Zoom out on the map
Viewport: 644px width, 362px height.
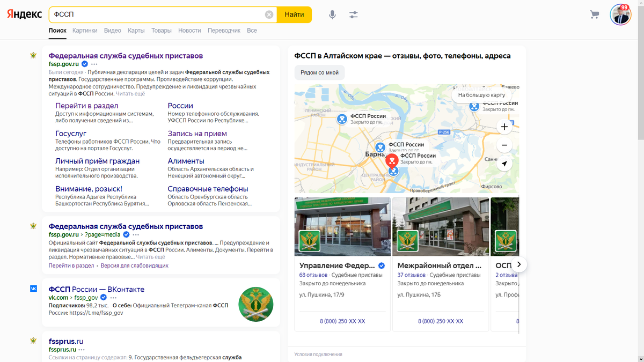pyautogui.click(x=504, y=145)
